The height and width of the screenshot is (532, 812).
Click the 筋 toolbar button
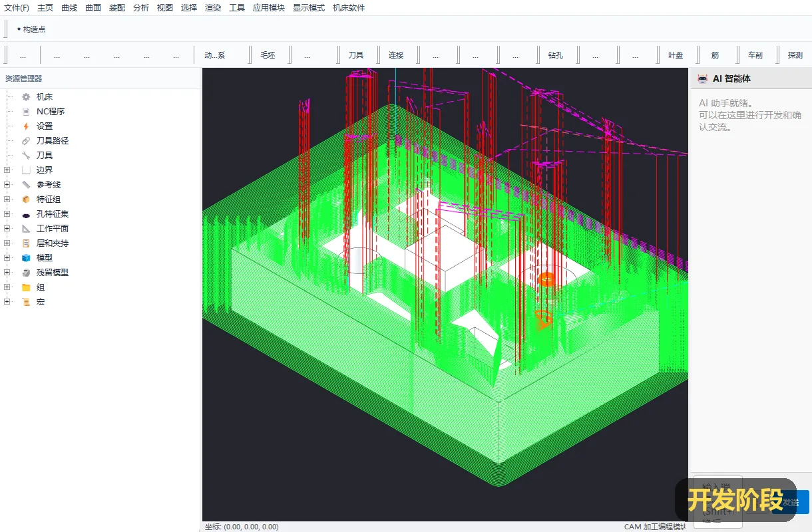[715, 55]
